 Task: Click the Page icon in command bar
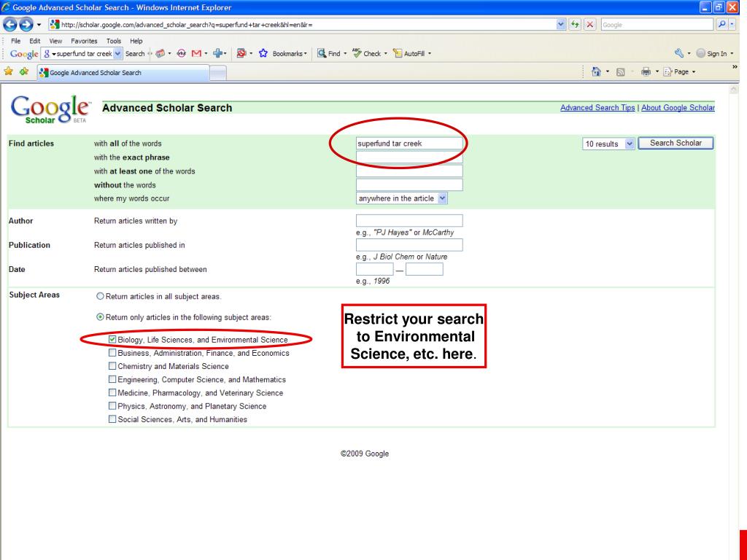tap(668, 72)
